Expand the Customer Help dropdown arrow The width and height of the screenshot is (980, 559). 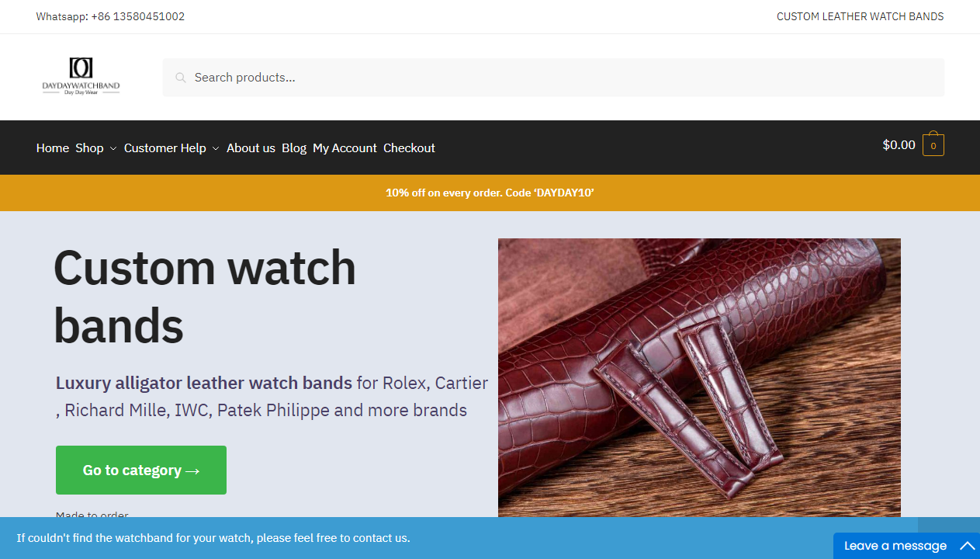216,148
